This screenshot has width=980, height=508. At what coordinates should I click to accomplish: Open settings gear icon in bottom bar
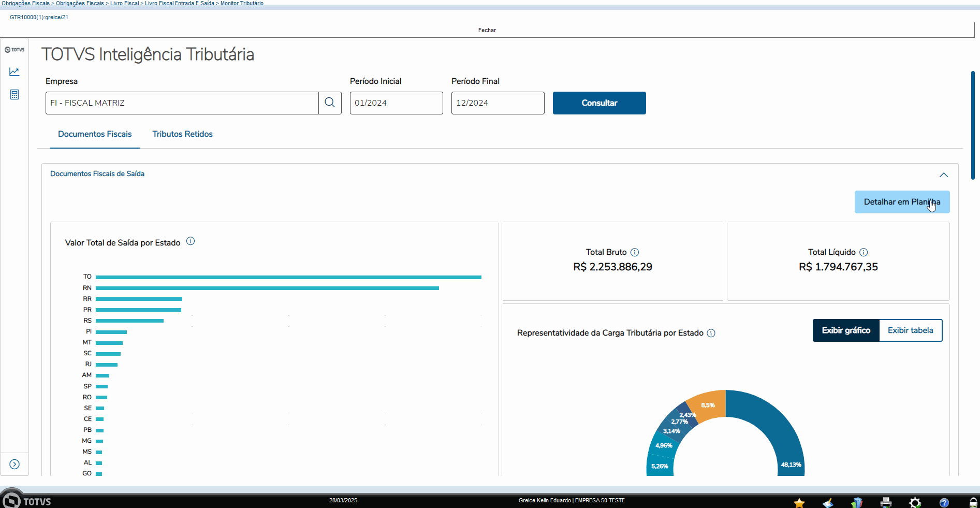[x=915, y=502]
